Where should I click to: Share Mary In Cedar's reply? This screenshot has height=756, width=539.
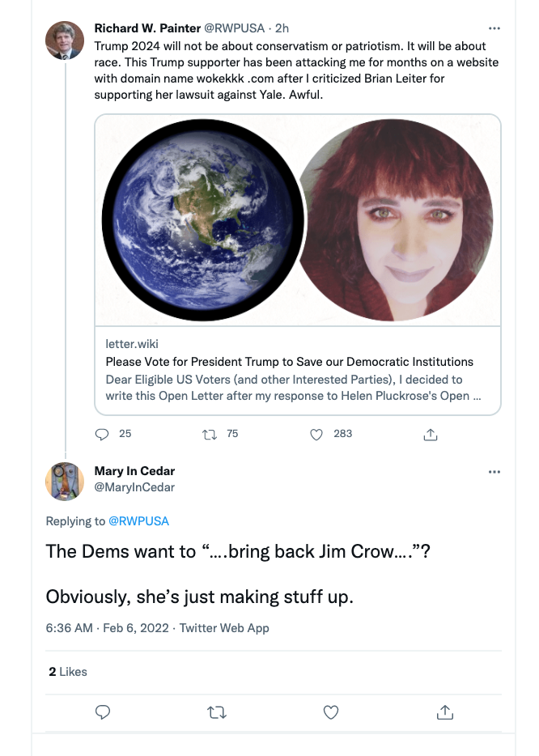tap(444, 712)
